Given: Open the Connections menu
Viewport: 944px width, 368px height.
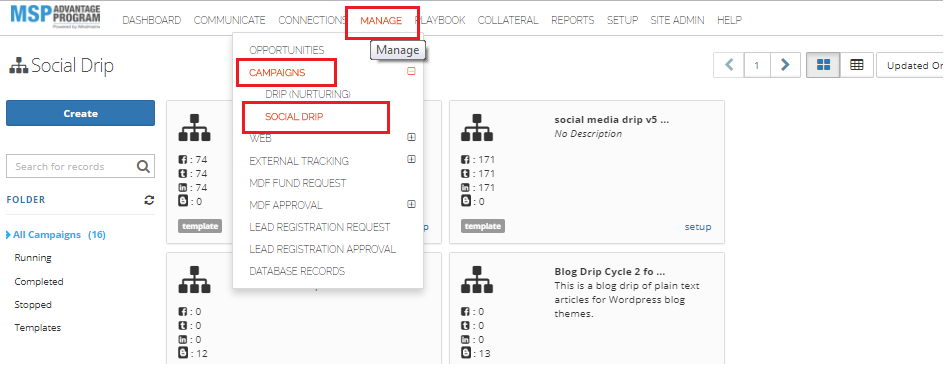Looking at the screenshot, I should pyautogui.click(x=312, y=20).
